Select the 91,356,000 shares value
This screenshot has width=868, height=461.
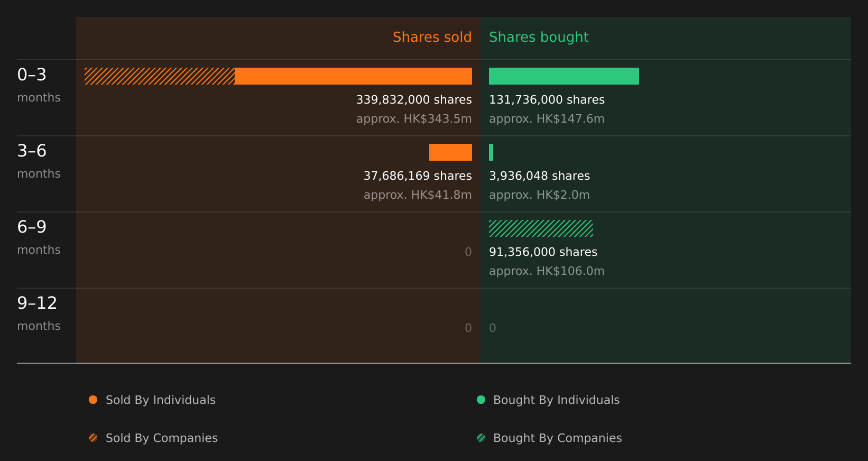[543, 252]
